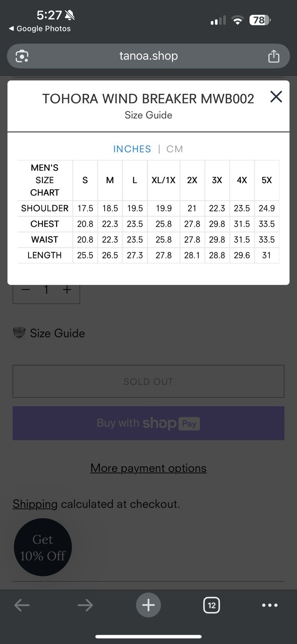Switch size chart to CM
This screenshot has height=644, width=297.
[175, 149]
